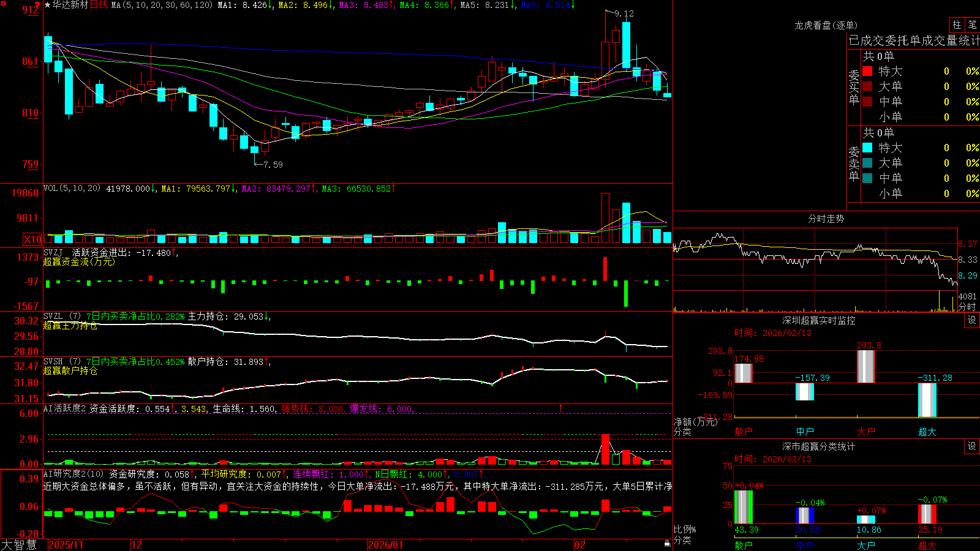Click the 4081 volume figure in 分时走势
The image size is (980, 551).
click(968, 296)
